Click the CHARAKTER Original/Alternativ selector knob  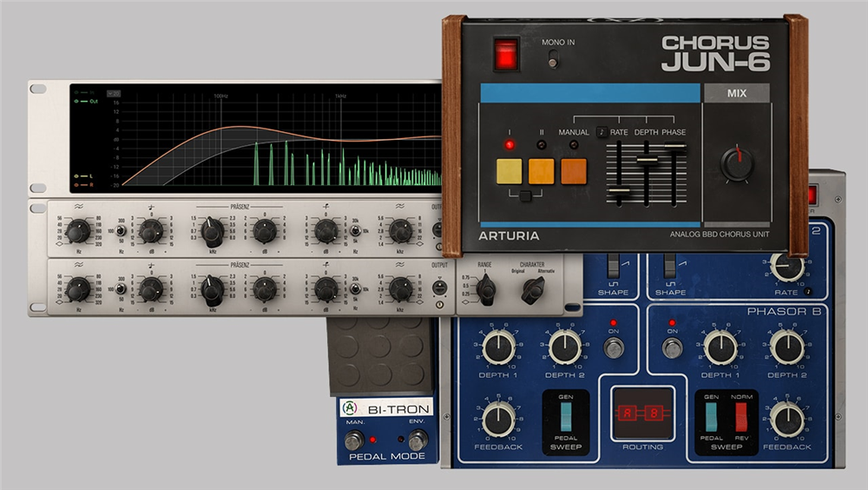click(533, 288)
